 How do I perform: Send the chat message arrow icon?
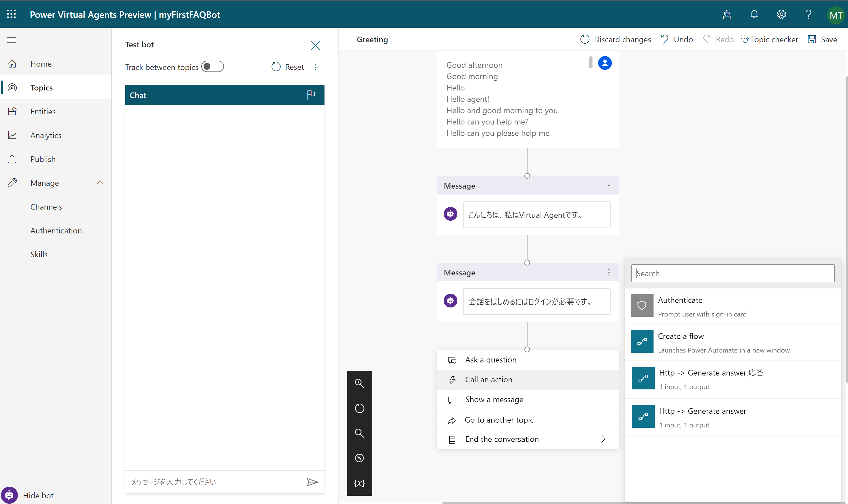click(x=312, y=482)
